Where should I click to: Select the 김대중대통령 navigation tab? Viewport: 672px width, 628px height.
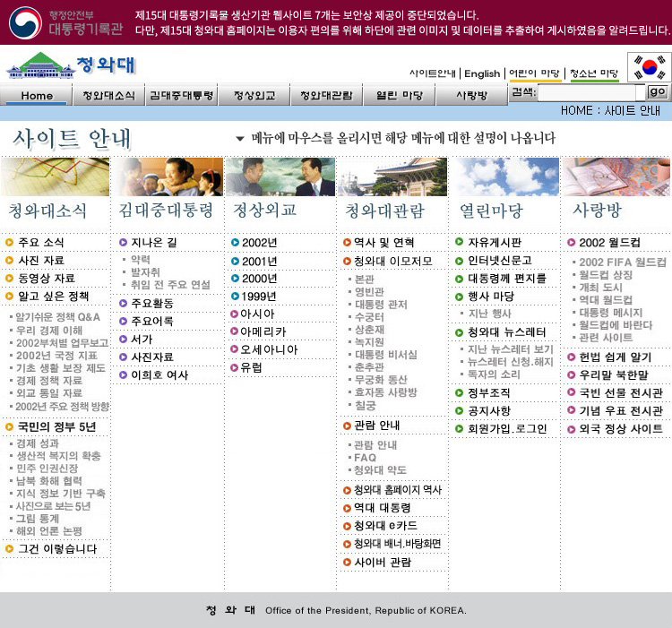[182, 95]
